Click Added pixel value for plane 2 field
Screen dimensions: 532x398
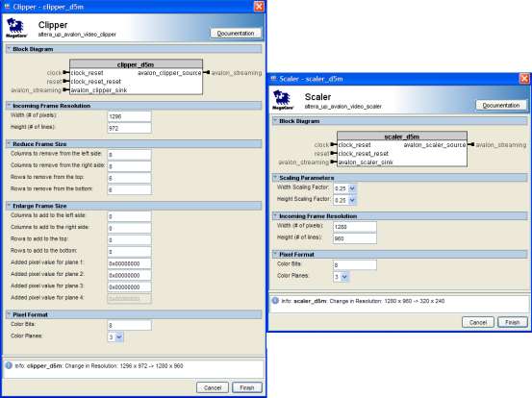click(129, 275)
